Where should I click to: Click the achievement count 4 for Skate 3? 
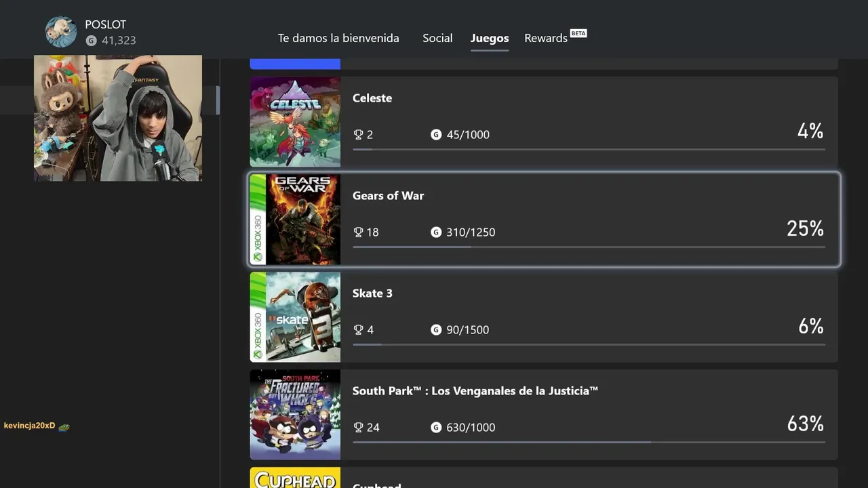point(370,329)
